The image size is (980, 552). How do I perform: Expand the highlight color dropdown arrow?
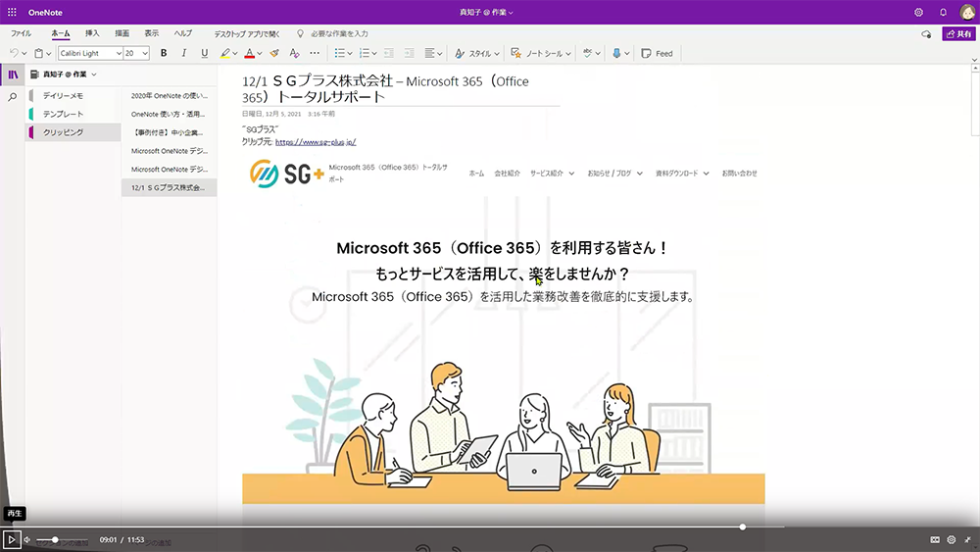(x=235, y=54)
